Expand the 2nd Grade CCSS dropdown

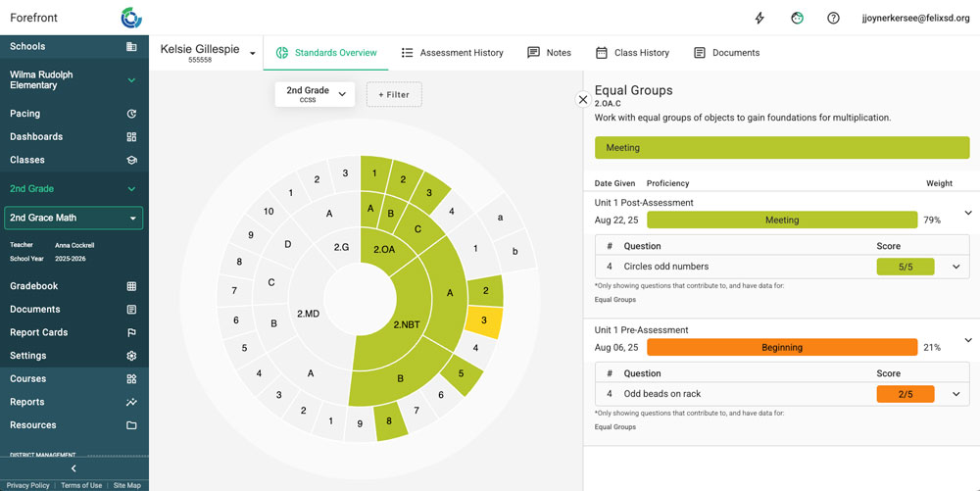click(315, 94)
